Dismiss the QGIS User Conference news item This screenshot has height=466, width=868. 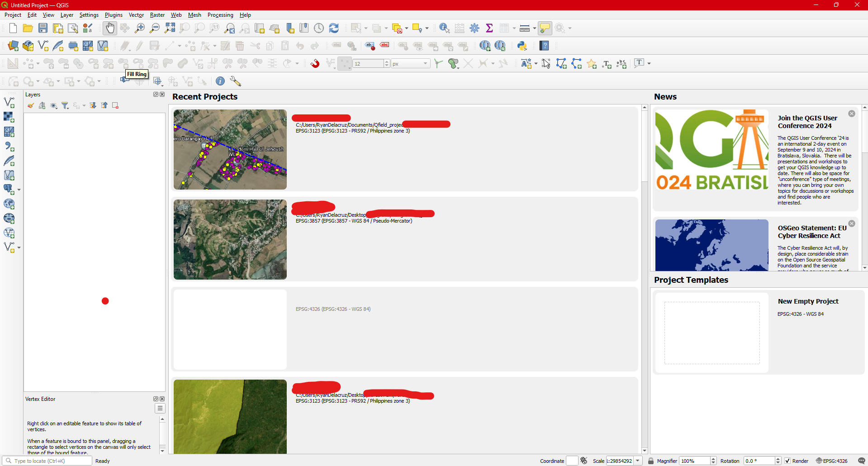tap(852, 114)
